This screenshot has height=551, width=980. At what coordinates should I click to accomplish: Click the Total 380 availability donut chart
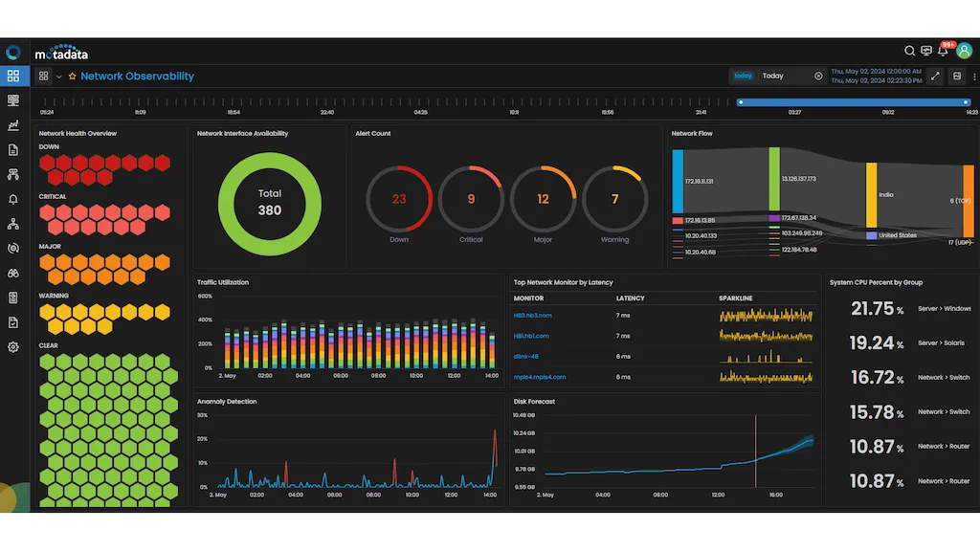(x=269, y=204)
